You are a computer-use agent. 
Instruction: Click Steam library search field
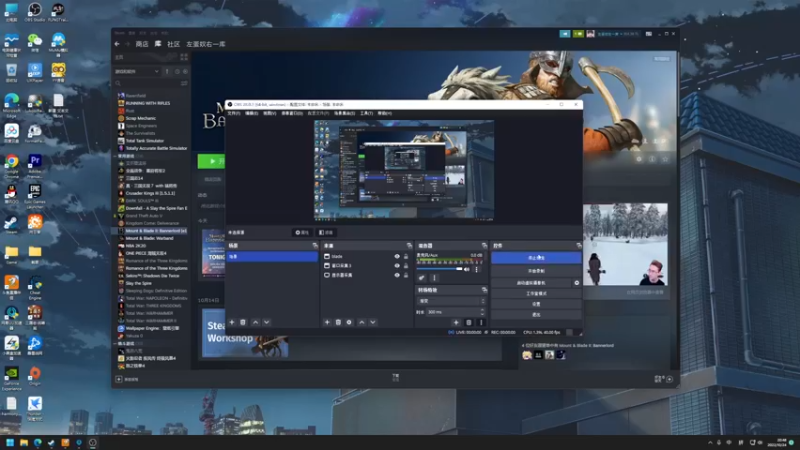(x=148, y=83)
